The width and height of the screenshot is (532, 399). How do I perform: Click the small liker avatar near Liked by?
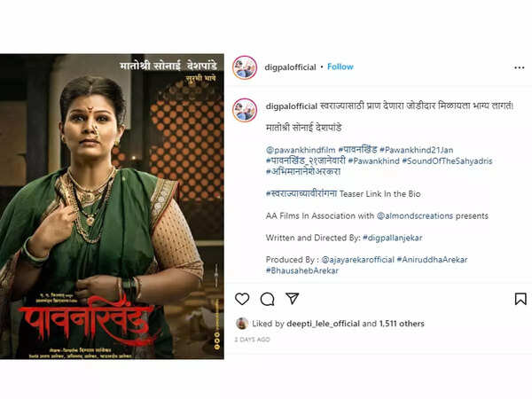pos(242,324)
